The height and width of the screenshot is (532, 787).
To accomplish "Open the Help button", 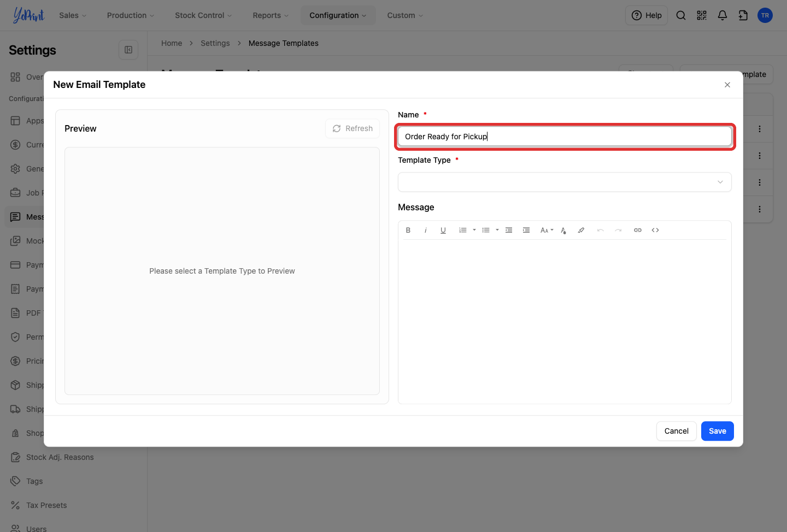I will (x=647, y=15).
